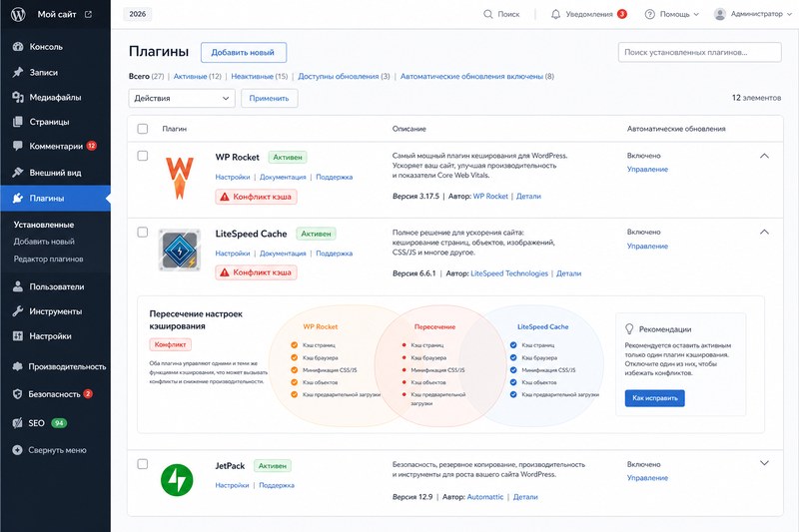Open LiteSpeed Cache Документация link
Screen dimensions: 799x532
pos(283,254)
